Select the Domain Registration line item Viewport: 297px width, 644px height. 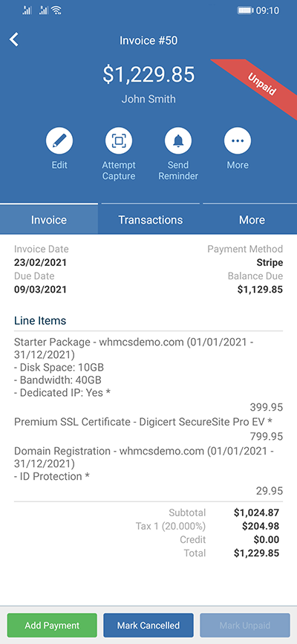click(148, 470)
